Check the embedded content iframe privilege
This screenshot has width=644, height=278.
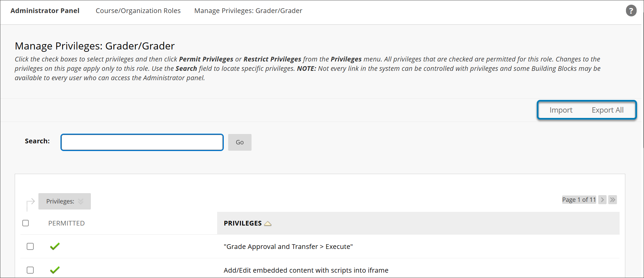(30, 270)
